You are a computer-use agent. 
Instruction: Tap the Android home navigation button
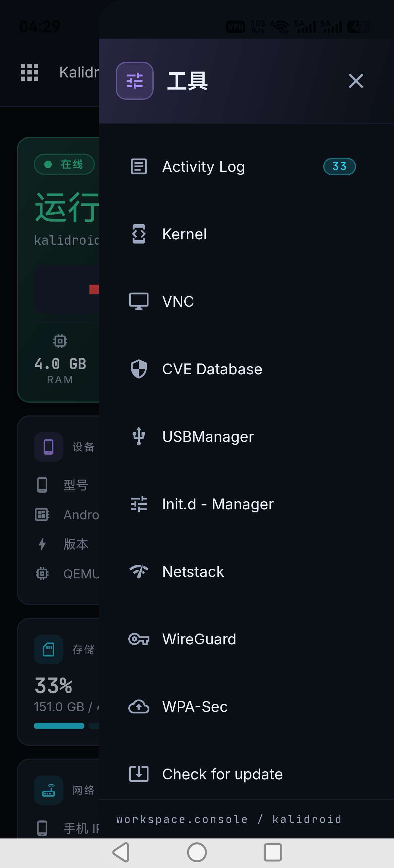tap(197, 853)
